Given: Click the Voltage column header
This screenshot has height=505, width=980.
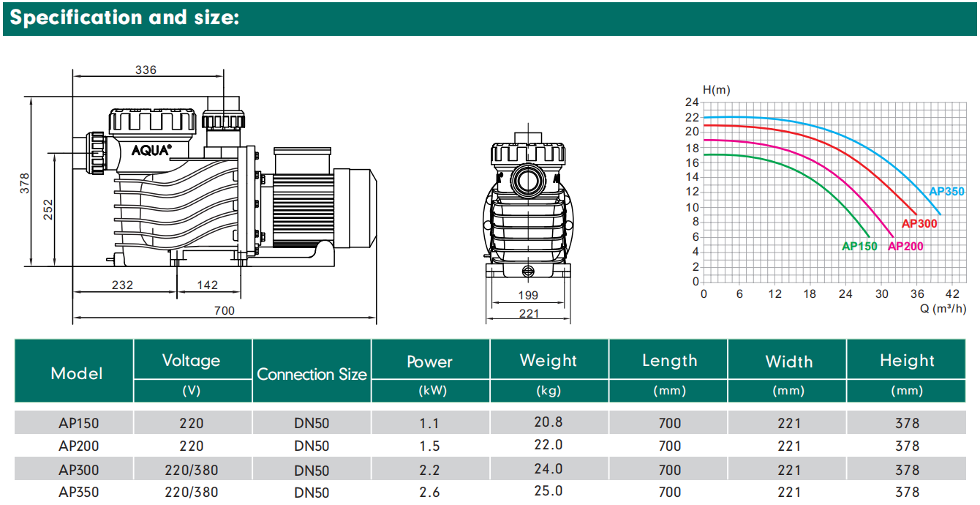Looking at the screenshot, I should pos(191,360).
